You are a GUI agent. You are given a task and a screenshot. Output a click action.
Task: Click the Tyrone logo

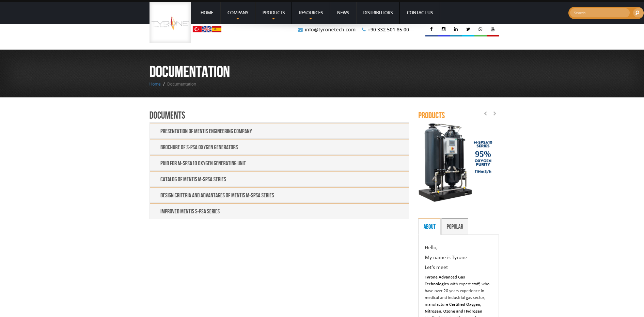pyautogui.click(x=170, y=22)
